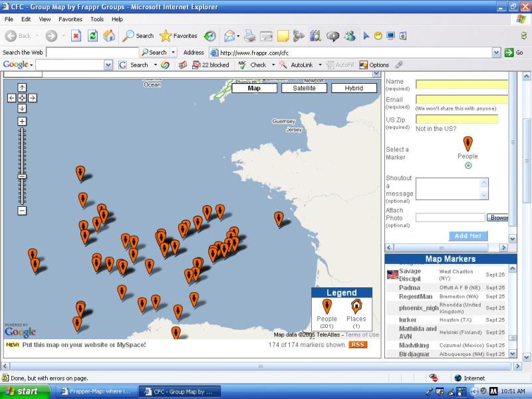Open the Google search box dropdown
Viewport: 532px width, 399px height.
click(x=108, y=65)
